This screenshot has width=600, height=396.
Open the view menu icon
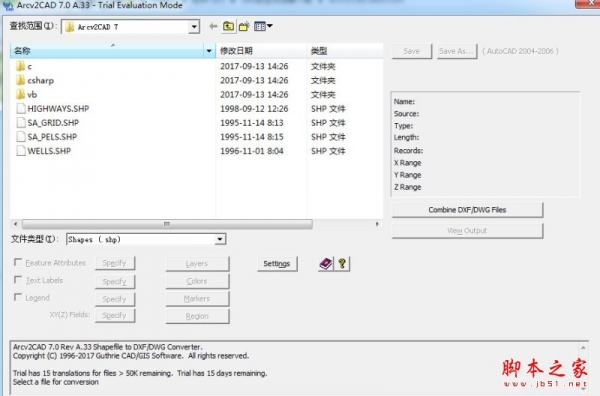(x=263, y=26)
